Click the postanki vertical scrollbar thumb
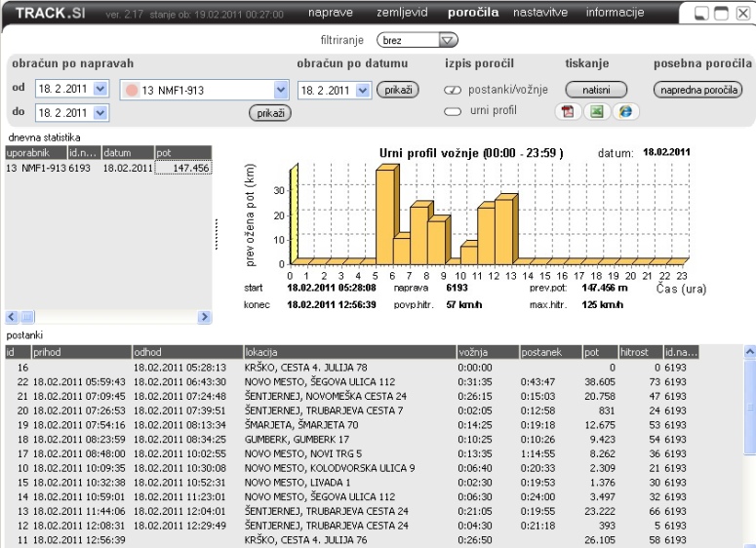The height and width of the screenshot is (548, 756). 750,407
